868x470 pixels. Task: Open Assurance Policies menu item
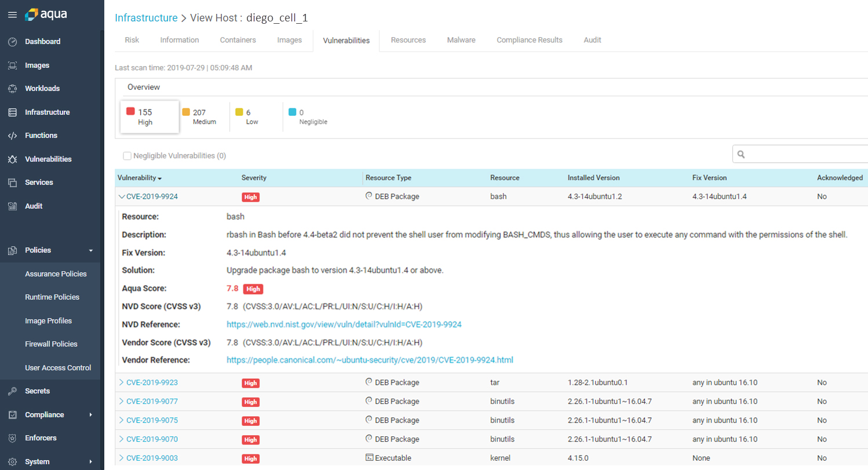(56, 274)
